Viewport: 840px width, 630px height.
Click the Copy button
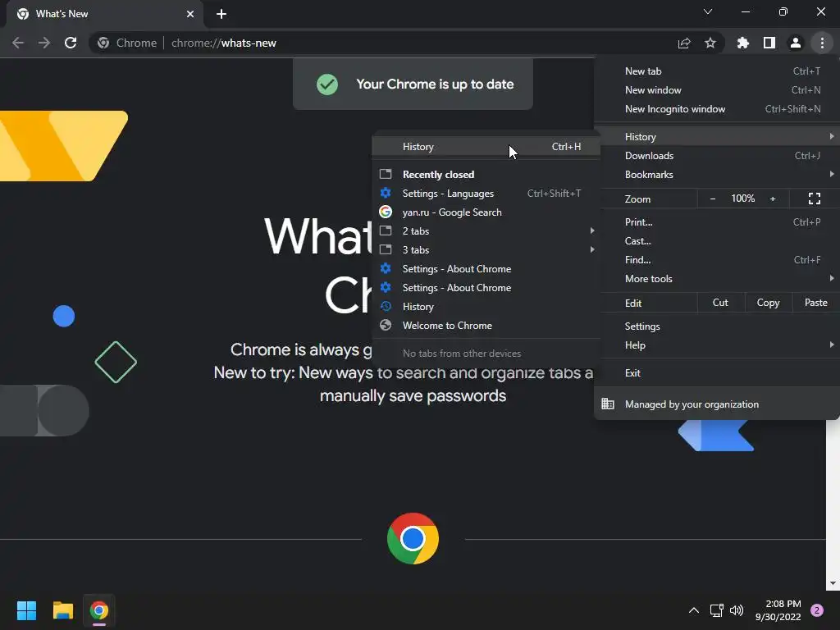tap(768, 303)
